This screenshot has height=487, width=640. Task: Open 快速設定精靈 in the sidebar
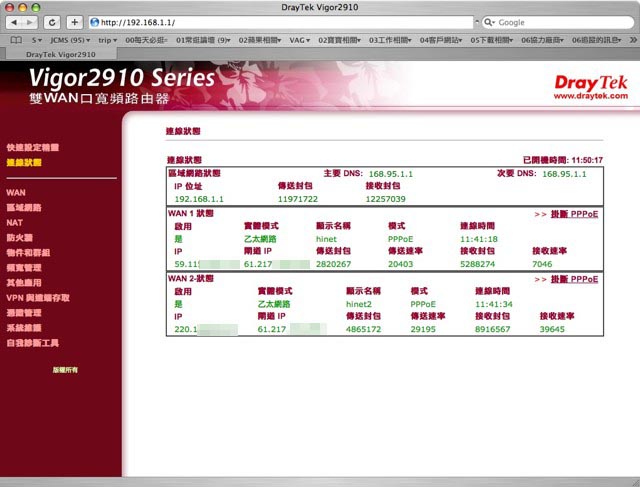coord(33,147)
